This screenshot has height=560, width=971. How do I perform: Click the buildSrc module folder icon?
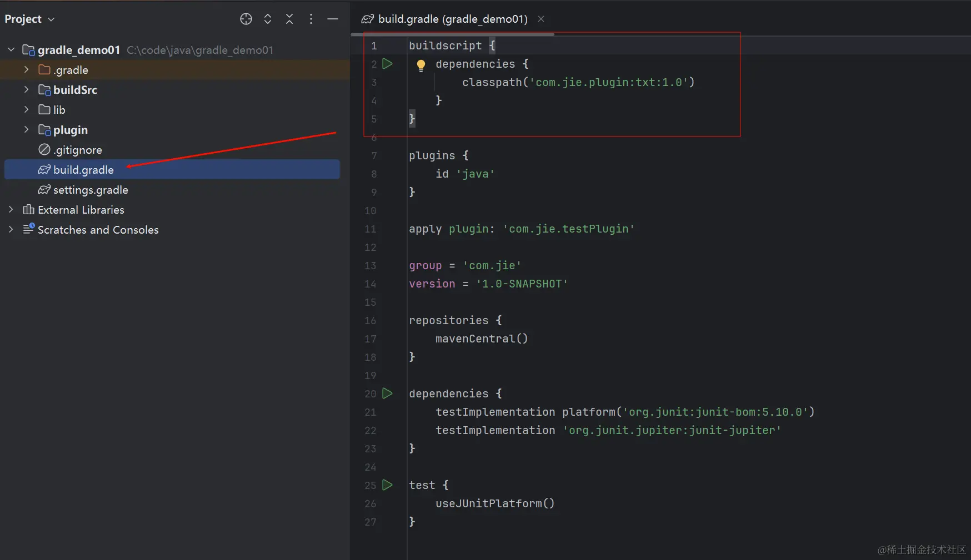click(44, 90)
